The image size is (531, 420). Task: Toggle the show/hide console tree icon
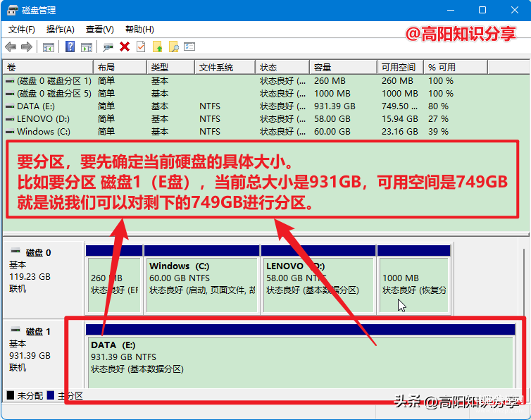click(x=49, y=47)
